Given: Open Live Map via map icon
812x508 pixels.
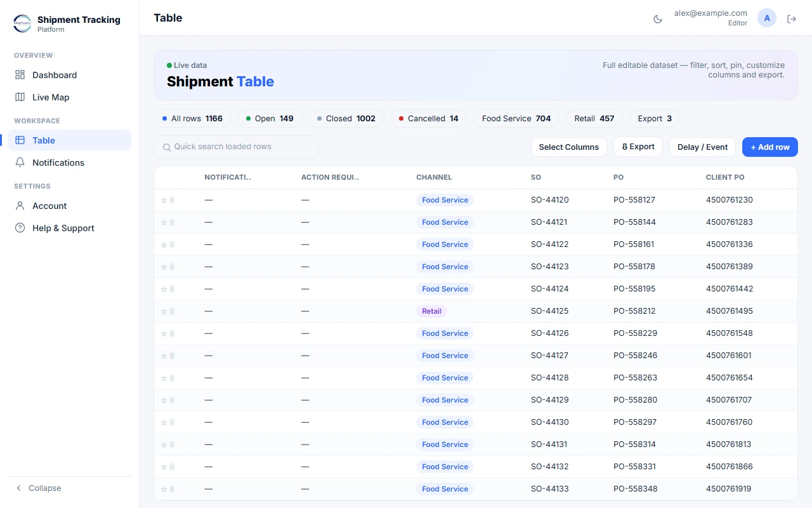Looking at the screenshot, I should click(20, 97).
